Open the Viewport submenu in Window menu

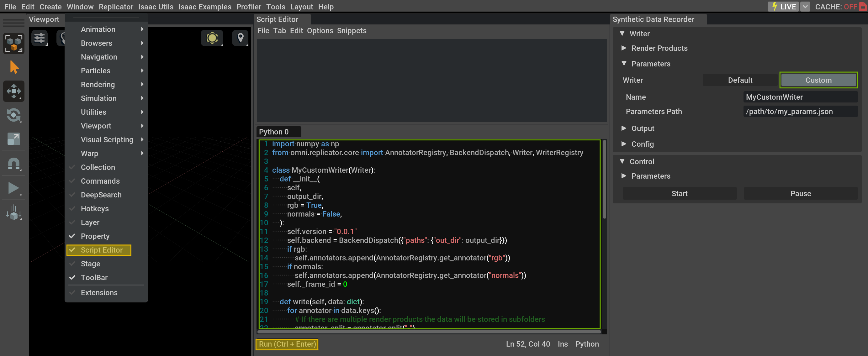coord(106,126)
